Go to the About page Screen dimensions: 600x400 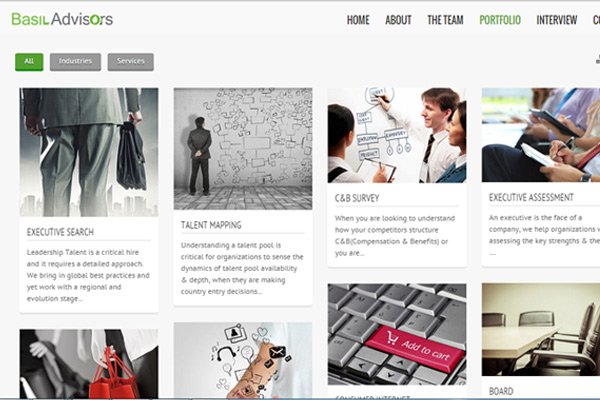pyautogui.click(x=398, y=20)
